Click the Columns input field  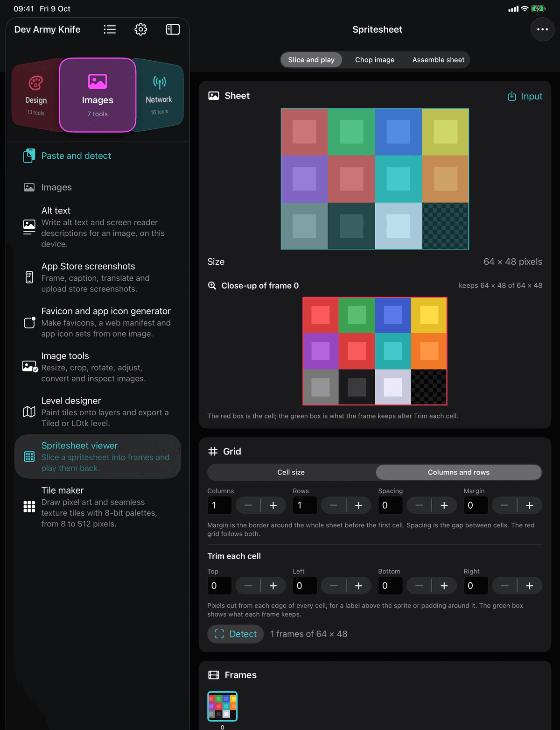219,505
